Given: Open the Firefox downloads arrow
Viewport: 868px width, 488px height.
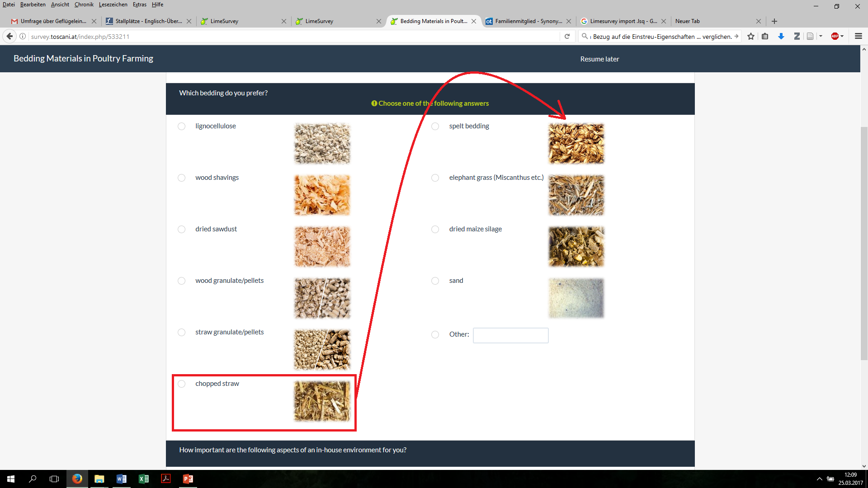Looking at the screenshot, I should (x=781, y=36).
